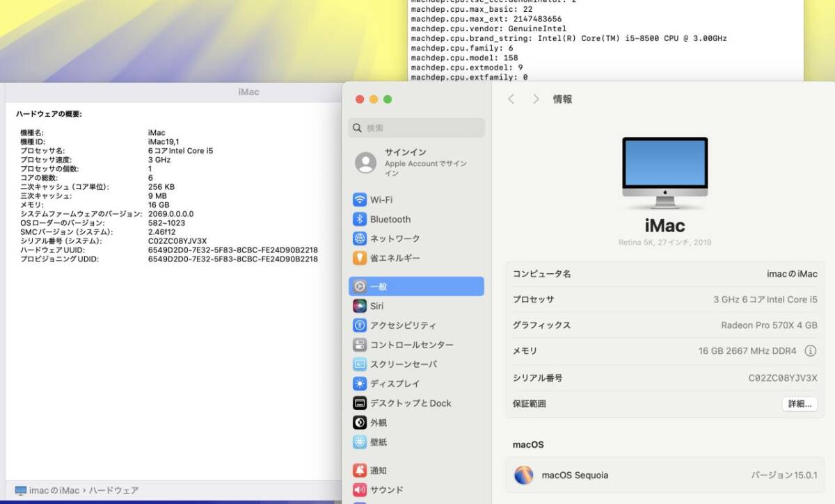Viewport: 835px width, 504px height.
Task: Select コントロールセンター in the sidebar
Action: point(416,345)
